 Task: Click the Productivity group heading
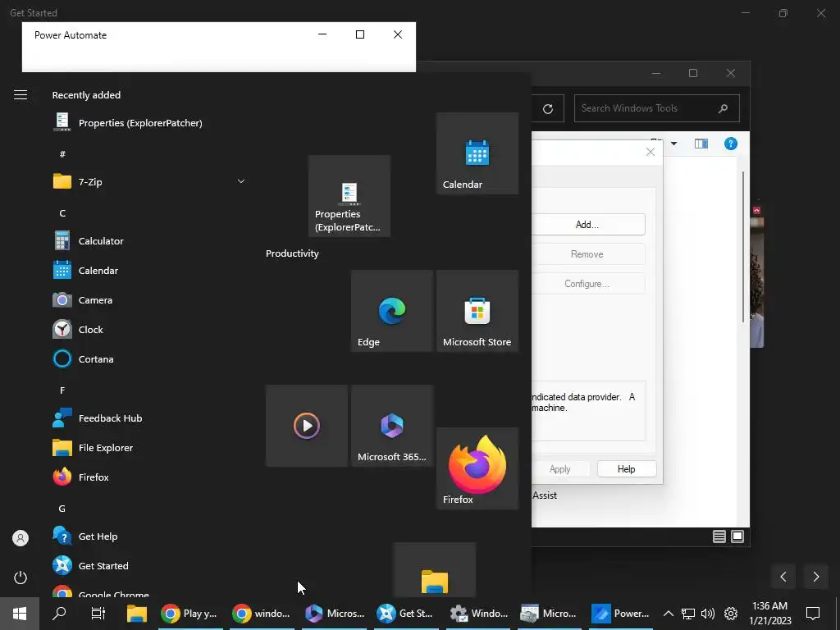(x=292, y=253)
